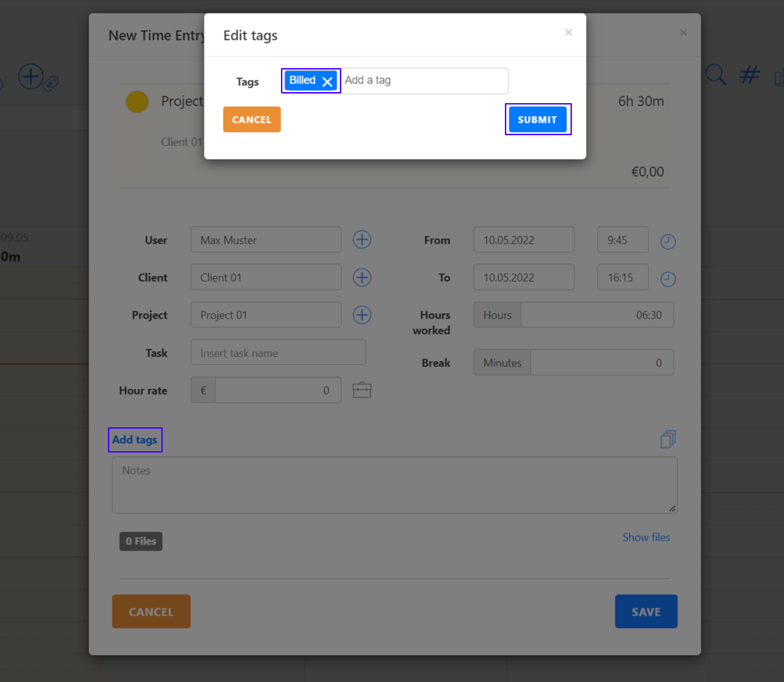Click the plus icon next to User
Viewport: 784px width, 682px height.
click(362, 239)
